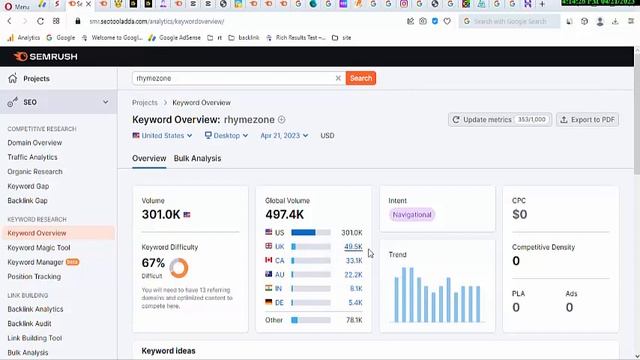Go back using browser back arrow
The width and height of the screenshot is (640, 360).
tap(9, 21)
